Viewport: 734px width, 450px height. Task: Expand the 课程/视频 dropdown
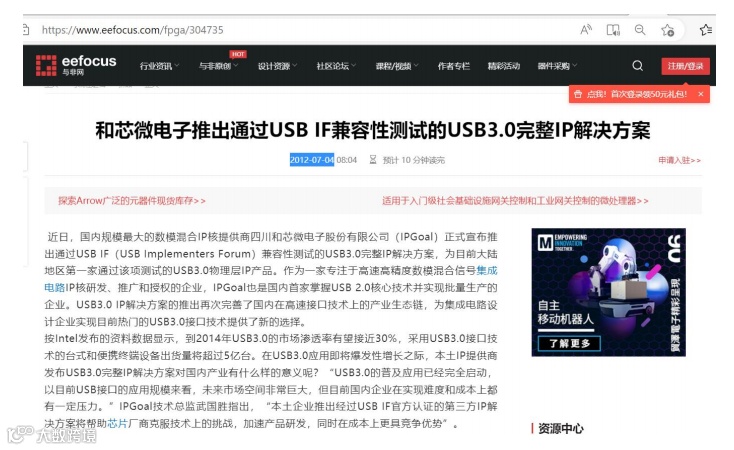(397, 66)
